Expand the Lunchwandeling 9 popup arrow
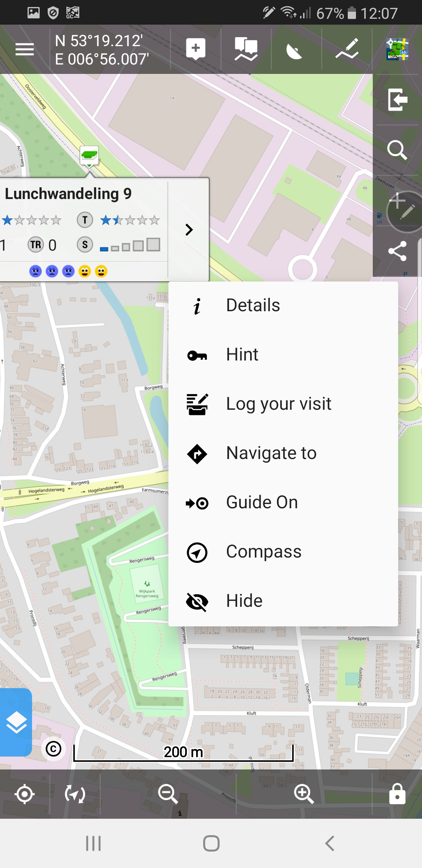The width and height of the screenshot is (422, 868). click(x=189, y=230)
